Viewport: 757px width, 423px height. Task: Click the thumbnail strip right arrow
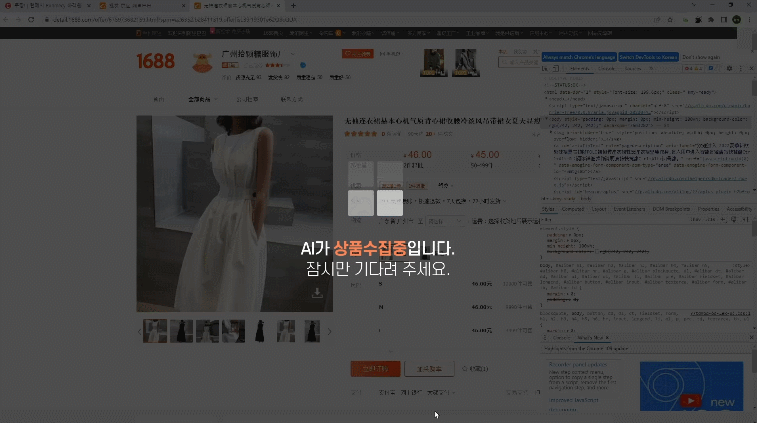click(329, 331)
